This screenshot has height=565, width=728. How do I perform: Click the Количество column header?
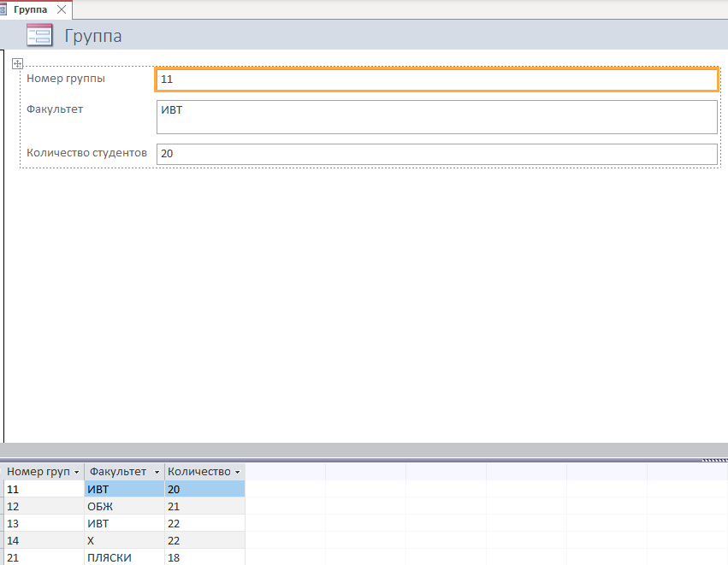click(204, 472)
